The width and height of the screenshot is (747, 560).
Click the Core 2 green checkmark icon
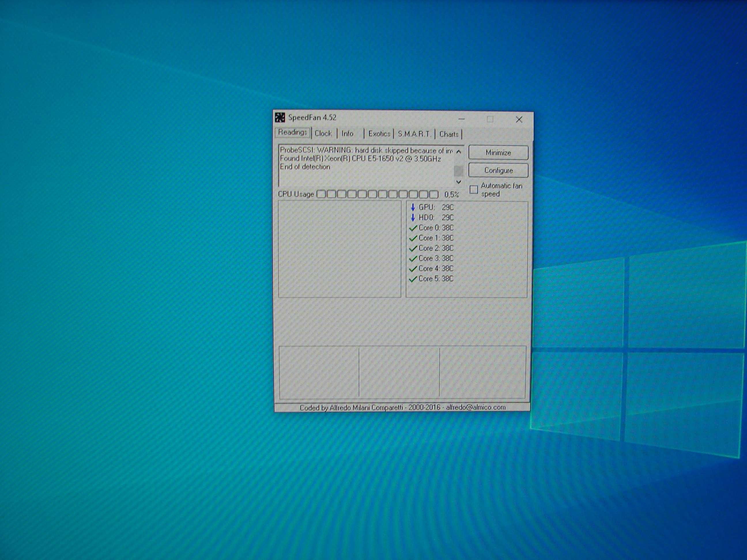click(x=413, y=248)
